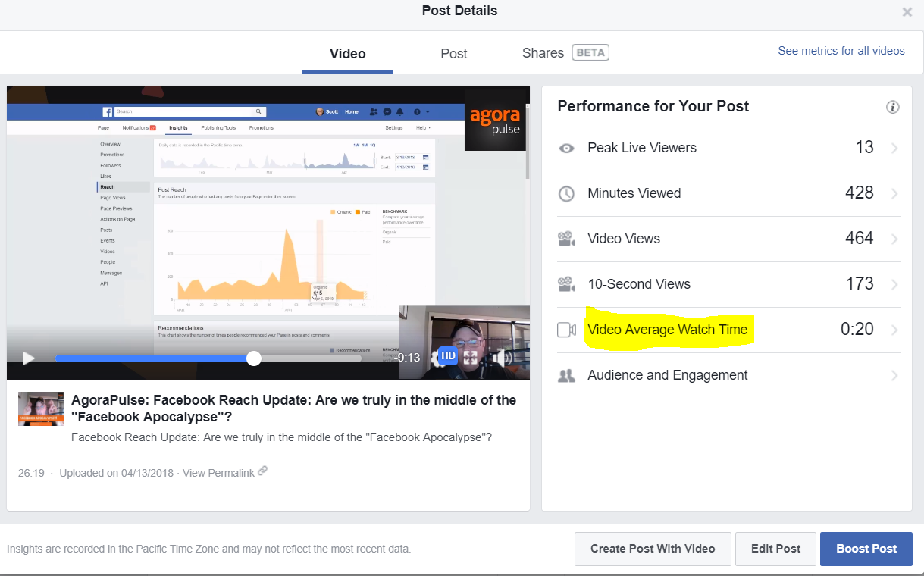Click the 10-Second Views camera icon
Viewport: 924px width, 576px height.
tap(566, 284)
